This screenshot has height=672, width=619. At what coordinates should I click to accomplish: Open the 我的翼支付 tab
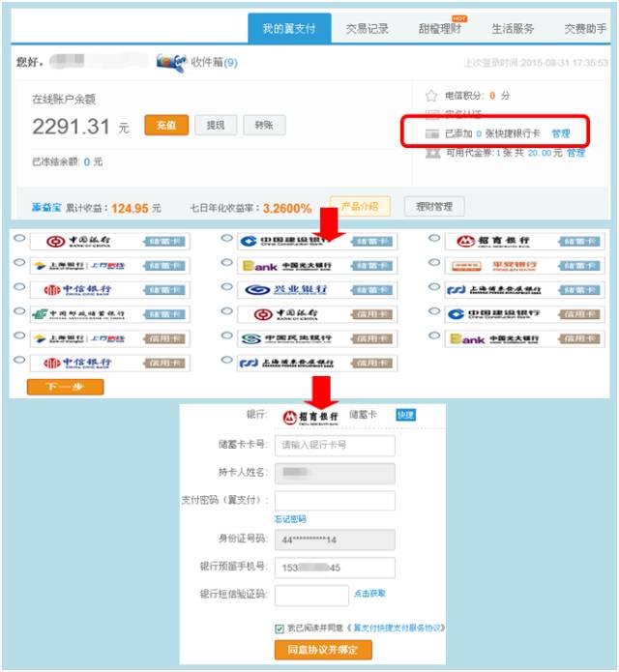(289, 28)
